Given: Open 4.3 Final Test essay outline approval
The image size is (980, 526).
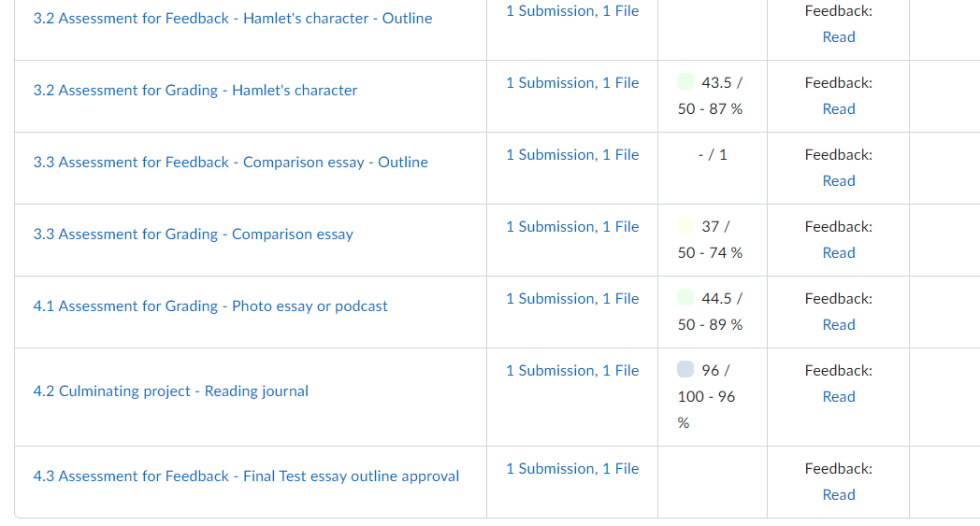Looking at the screenshot, I should 246,476.
